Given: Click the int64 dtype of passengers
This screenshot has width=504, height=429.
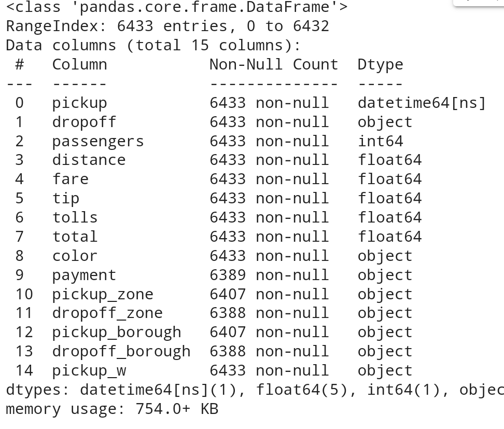Looking at the screenshot, I should tap(380, 141).
